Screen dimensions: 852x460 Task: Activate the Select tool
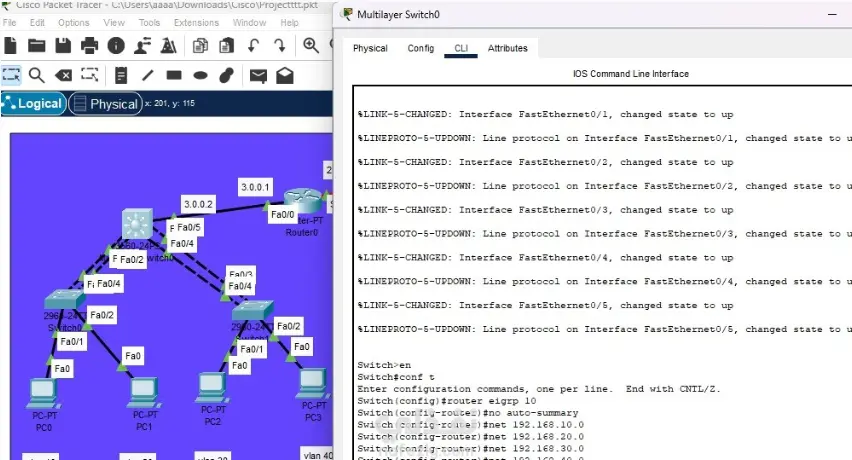pyautogui.click(x=11, y=75)
